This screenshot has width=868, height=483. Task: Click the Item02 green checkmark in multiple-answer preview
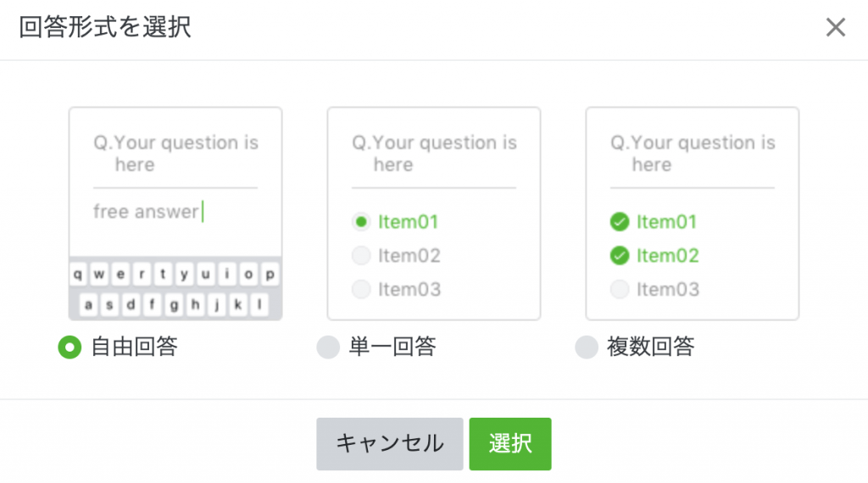pyautogui.click(x=620, y=256)
